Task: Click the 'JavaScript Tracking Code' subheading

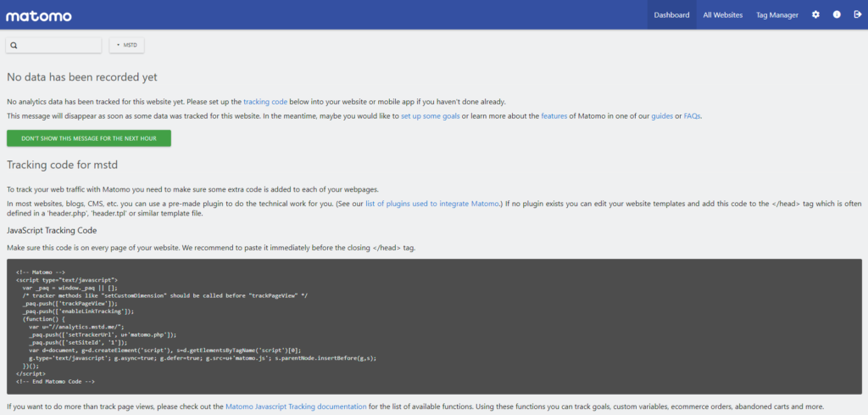Action: click(52, 230)
